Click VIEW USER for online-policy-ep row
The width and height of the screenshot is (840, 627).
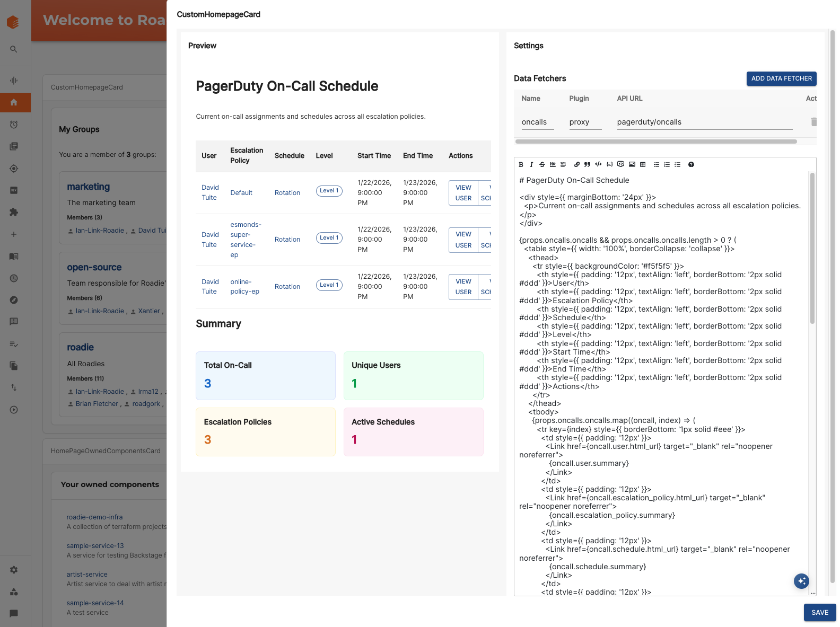(x=463, y=287)
